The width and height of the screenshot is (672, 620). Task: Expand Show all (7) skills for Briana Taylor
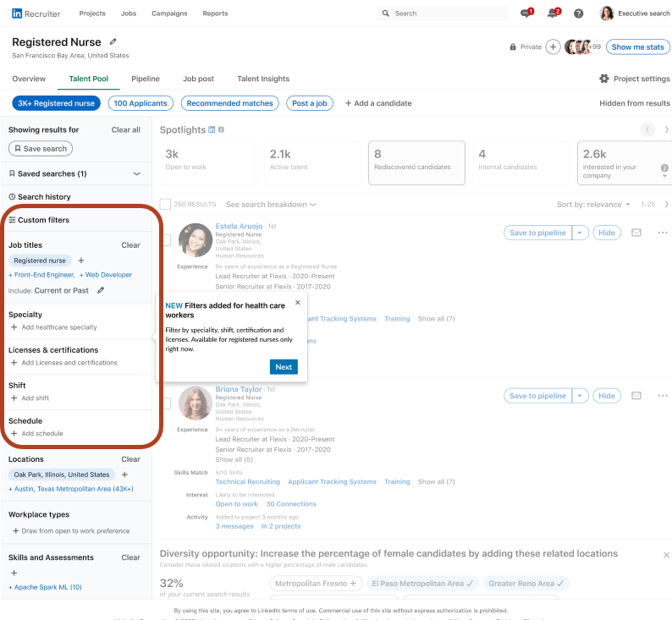pyautogui.click(x=436, y=481)
